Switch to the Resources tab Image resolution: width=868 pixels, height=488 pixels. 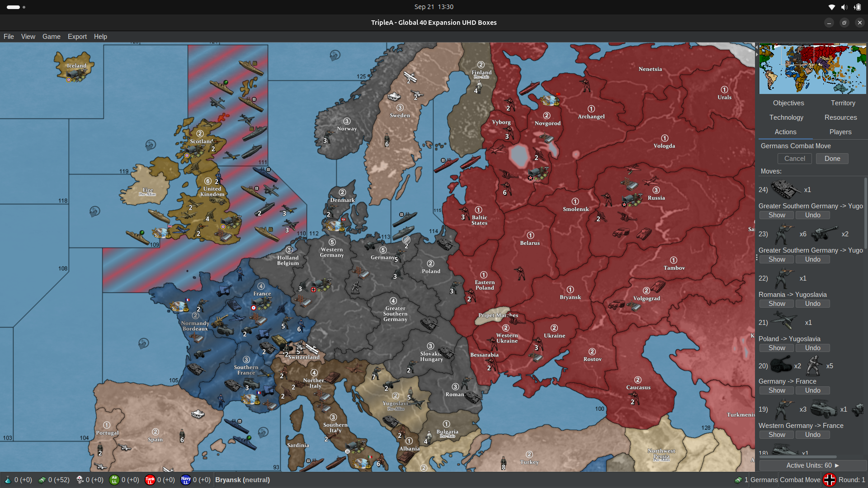[840, 117]
